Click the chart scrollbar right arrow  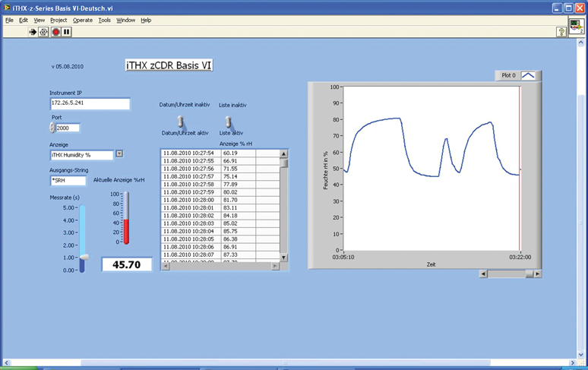[537, 274]
